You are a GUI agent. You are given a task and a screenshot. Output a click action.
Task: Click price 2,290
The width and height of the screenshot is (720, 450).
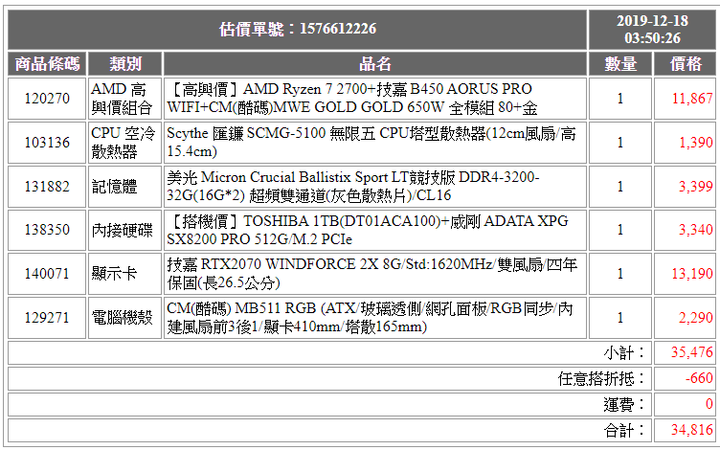[696, 318]
